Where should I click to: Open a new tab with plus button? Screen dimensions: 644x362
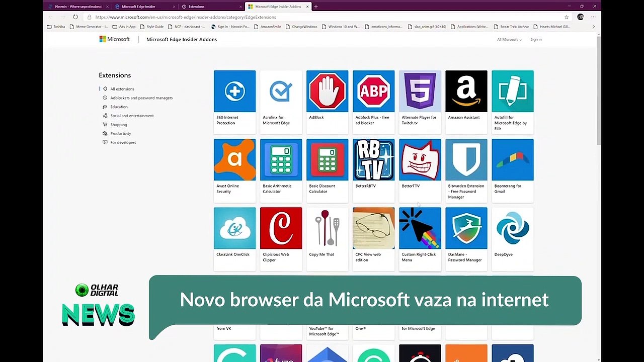click(x=316, y=7)
